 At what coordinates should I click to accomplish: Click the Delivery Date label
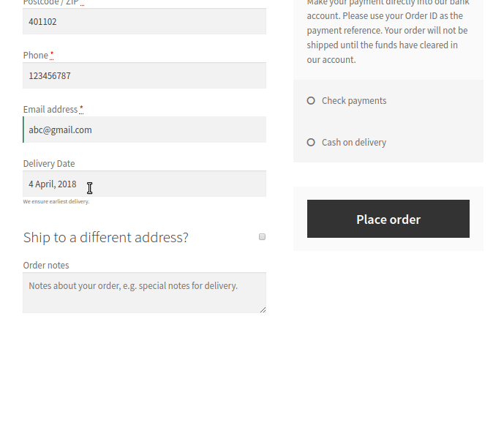49,164
